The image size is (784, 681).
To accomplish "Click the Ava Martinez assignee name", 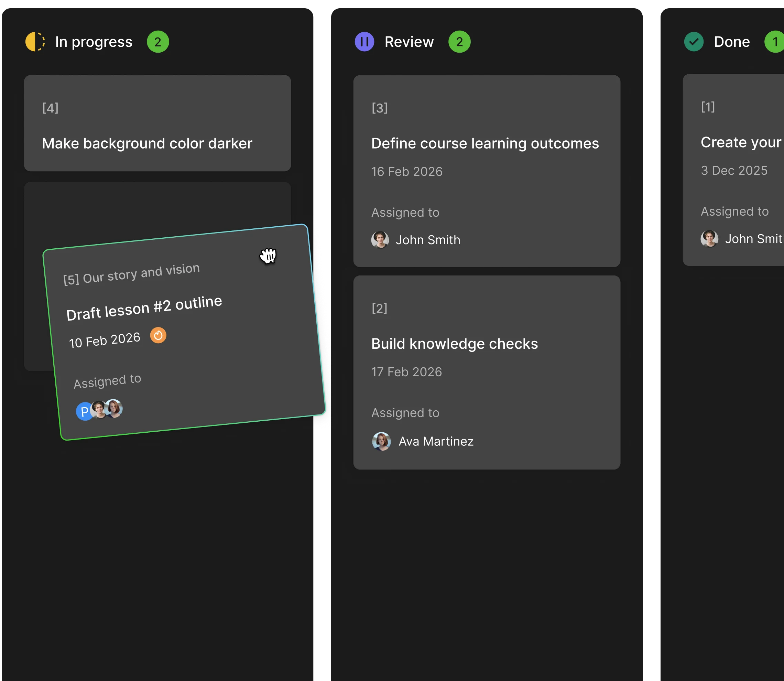I will [x=436, y=441].
